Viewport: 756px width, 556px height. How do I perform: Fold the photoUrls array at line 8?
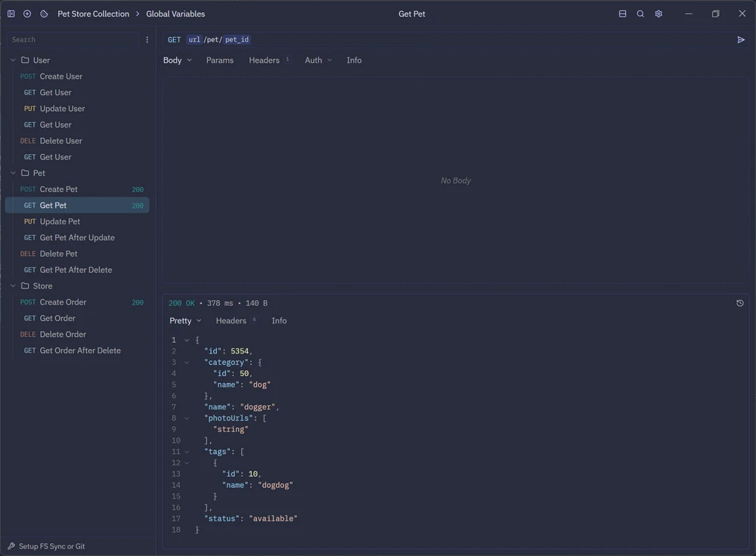point(187,419)
